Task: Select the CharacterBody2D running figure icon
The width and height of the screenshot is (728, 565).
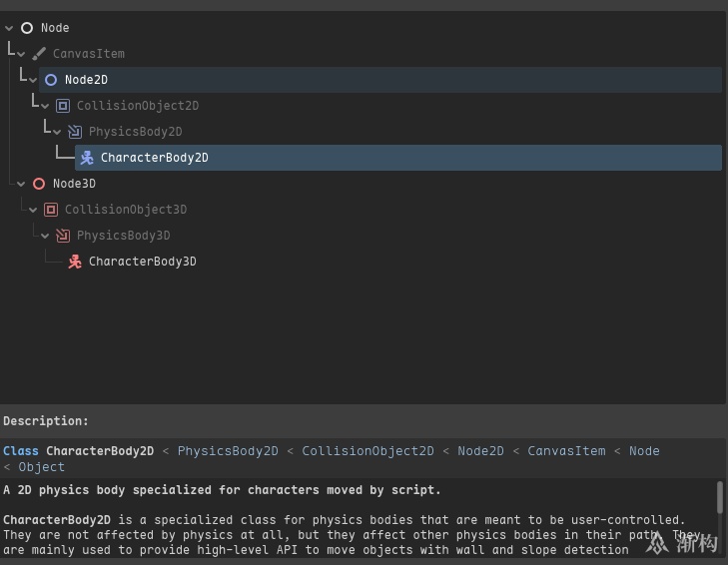Action: (87, 158)
